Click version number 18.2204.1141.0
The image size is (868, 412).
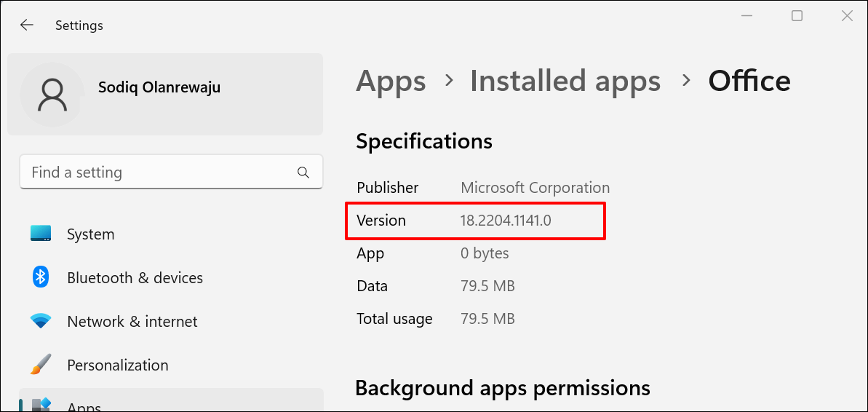click(505, 221)
